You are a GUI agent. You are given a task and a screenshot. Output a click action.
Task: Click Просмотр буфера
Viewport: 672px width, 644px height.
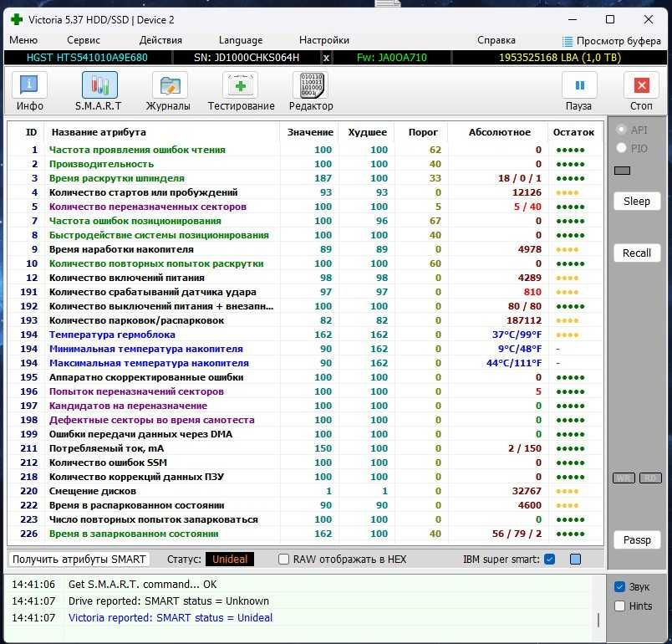click(x=619, y=41)
